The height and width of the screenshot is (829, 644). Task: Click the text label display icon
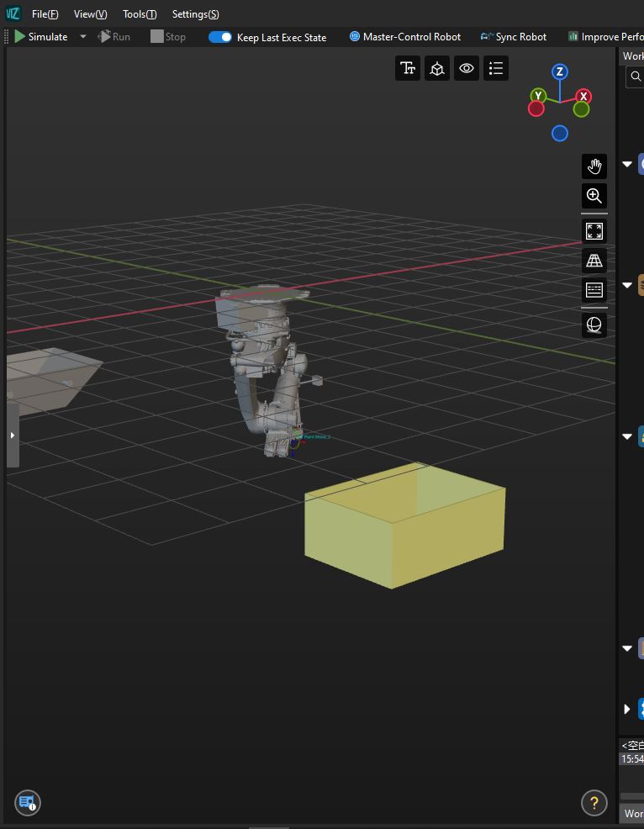click(x=408, y=69)
